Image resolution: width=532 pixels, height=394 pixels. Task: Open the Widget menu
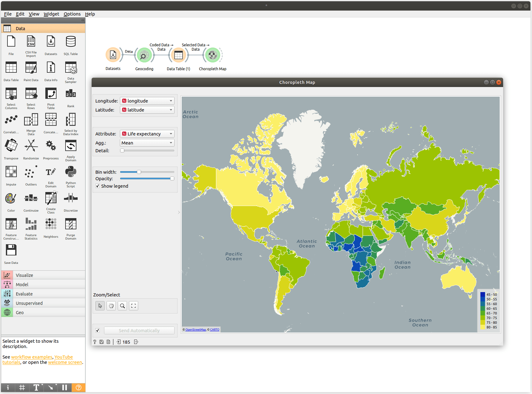tap(51, 14)
